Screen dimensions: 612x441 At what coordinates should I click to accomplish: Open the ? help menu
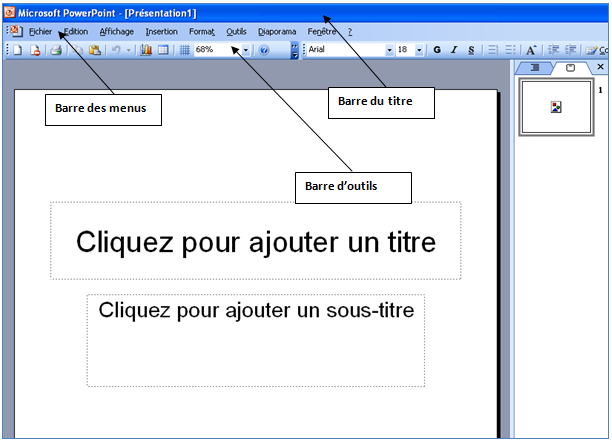pyautogui.click(x=350, y=32)
